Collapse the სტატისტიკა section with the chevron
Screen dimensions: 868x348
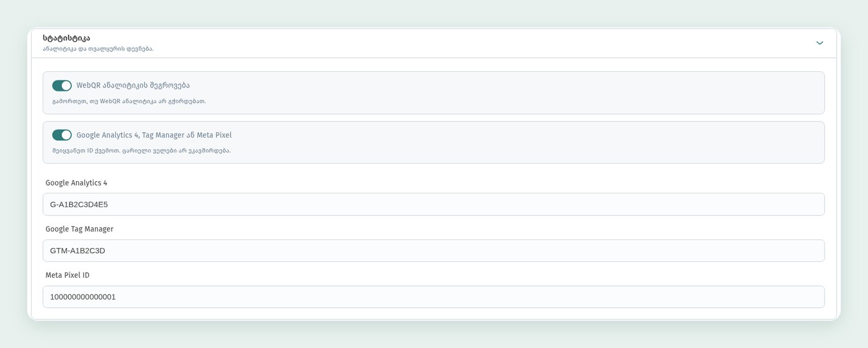point(820,43)
